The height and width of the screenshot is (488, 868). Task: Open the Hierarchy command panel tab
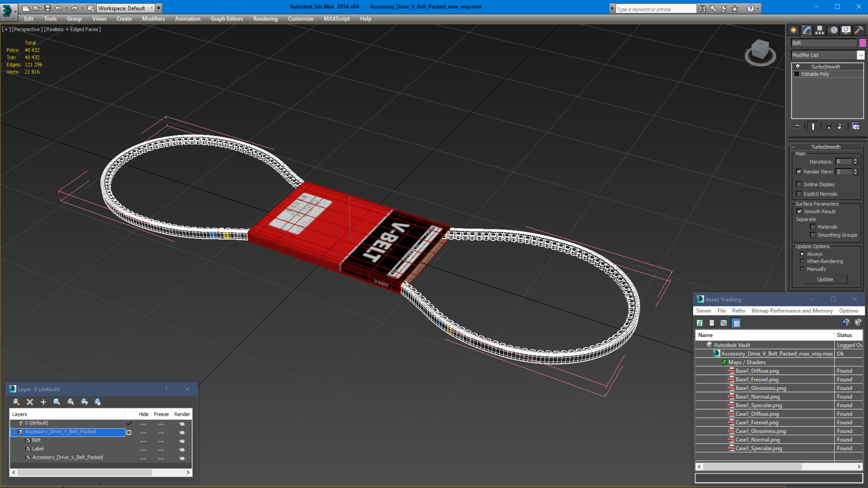819,30
